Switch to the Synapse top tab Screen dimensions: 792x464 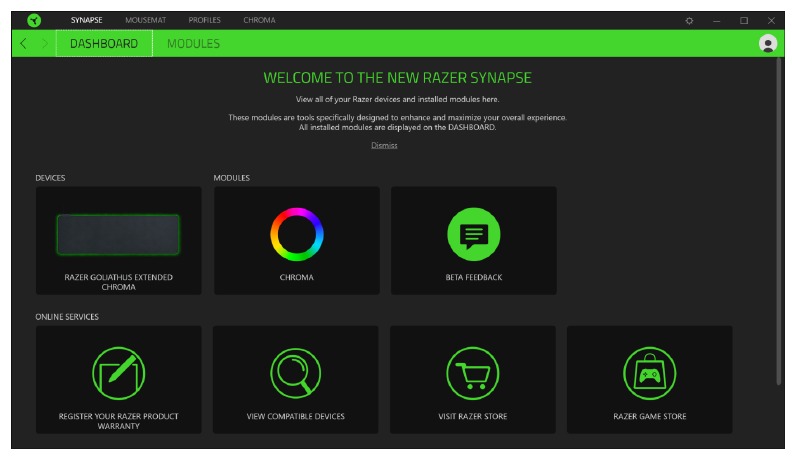click(x=86, y=20)
